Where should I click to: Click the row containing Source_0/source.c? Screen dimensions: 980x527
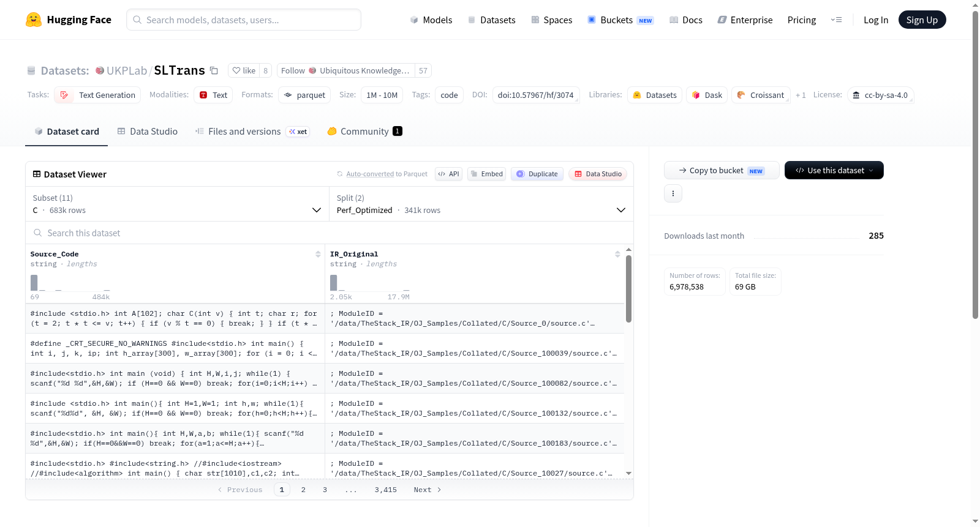pyautogui.click(x=325, y=318)
